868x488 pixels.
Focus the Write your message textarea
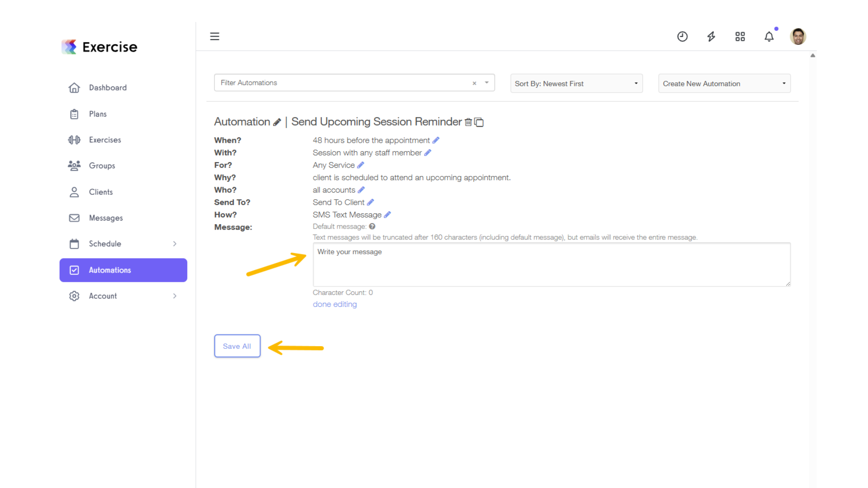pyautogui.click(x=552, y=265)
